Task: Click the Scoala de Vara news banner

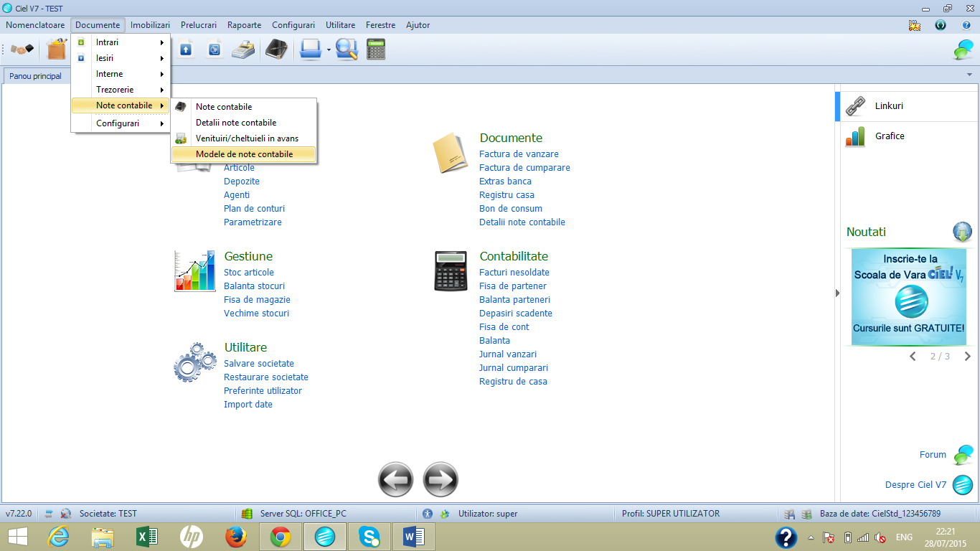Action: point(908,297)
